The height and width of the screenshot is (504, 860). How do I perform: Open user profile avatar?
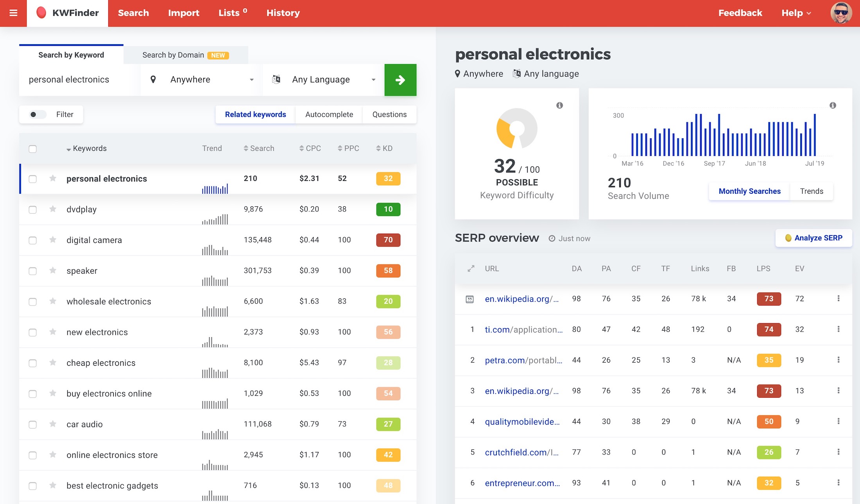tap(841, 13)
